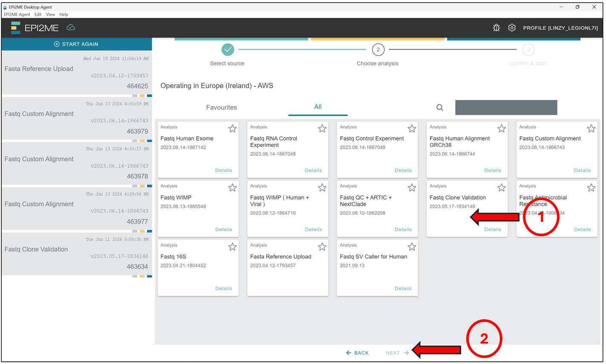Open Details for Fastq WIMP
Image resolution: width=606 pixels, height=364 pixels.
tap(224, 229)
